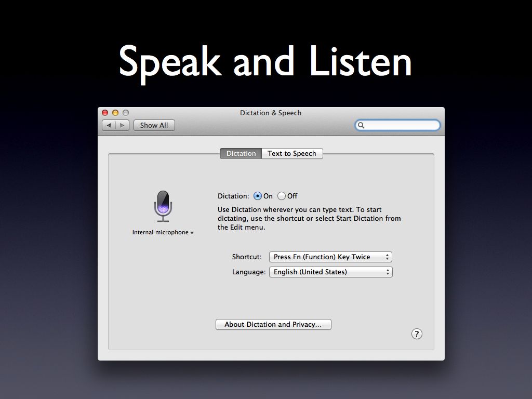Screen dimensions: 532x399
Task: Click the search magnifier icon
Action: tap(361, 125)
